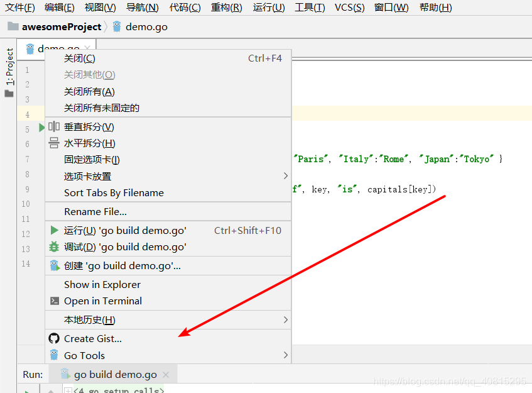Viewport: 532px width, 393px height.
Task: Click the debug bug icon
Action: (x=54, y=246)
